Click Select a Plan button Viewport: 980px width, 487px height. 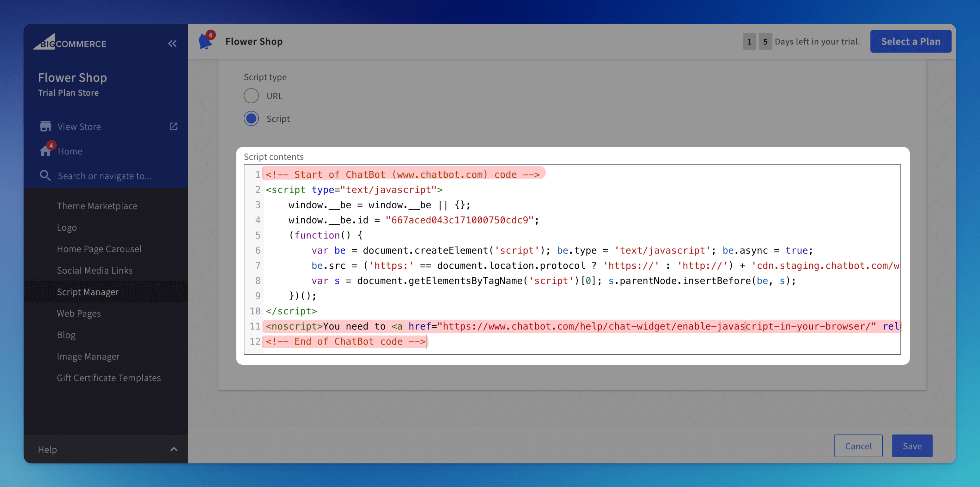[910, 41]
